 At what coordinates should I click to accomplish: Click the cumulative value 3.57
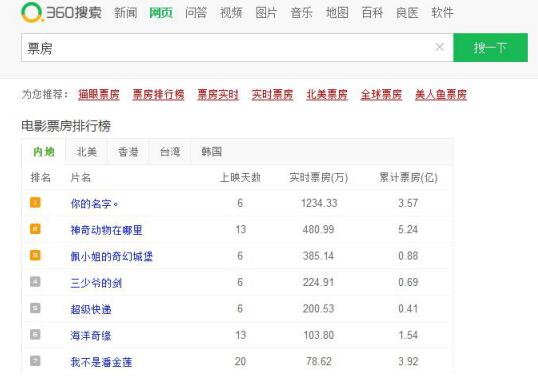(408, 203)
